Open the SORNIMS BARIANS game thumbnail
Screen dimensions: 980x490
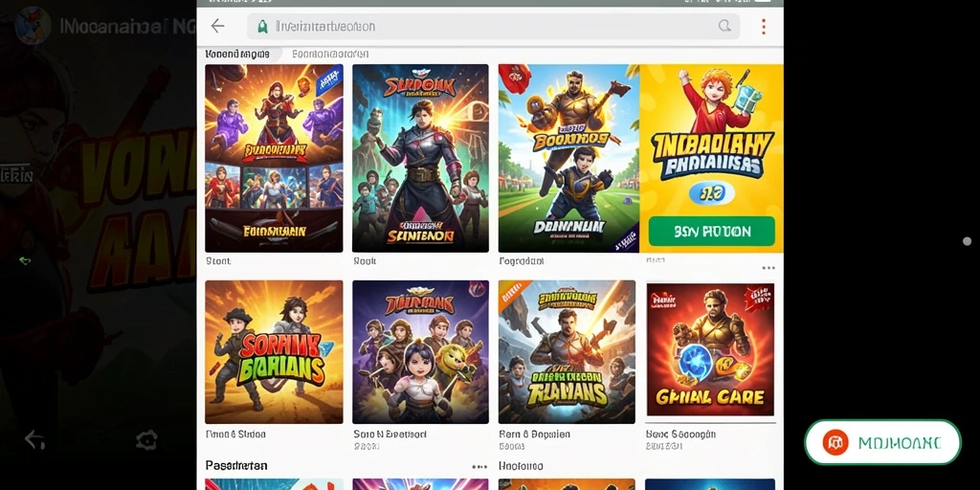(274, 352)
